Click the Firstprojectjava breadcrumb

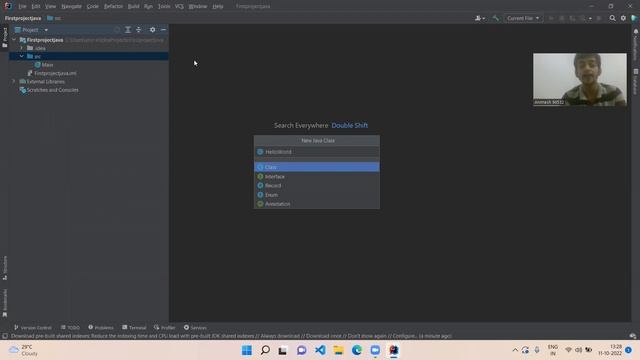[x=23, y=18]
